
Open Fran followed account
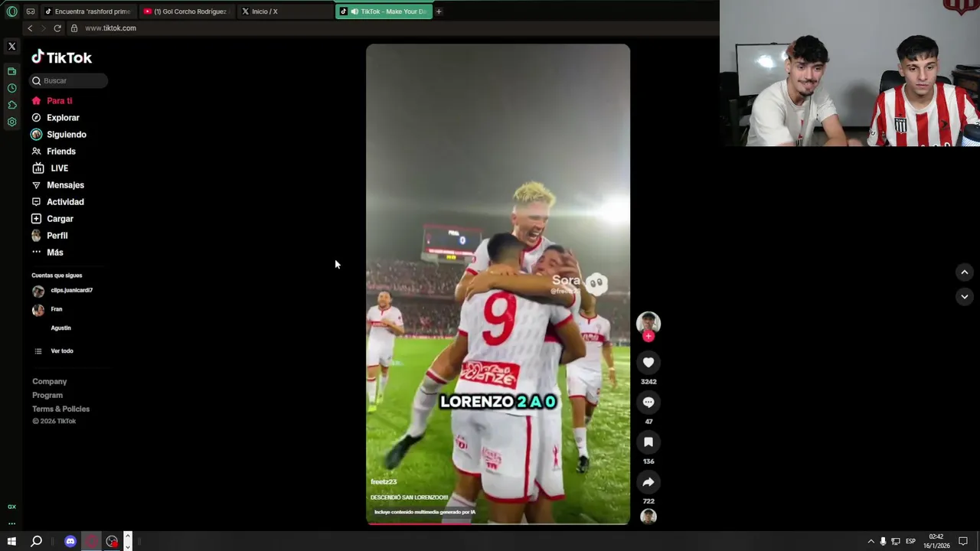[x=47, y=309]
